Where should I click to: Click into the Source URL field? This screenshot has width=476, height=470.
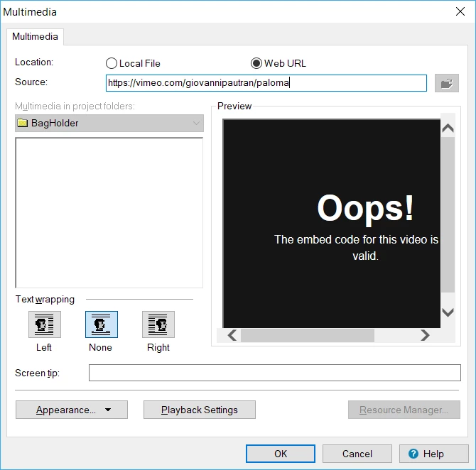[x=266, y=83]
